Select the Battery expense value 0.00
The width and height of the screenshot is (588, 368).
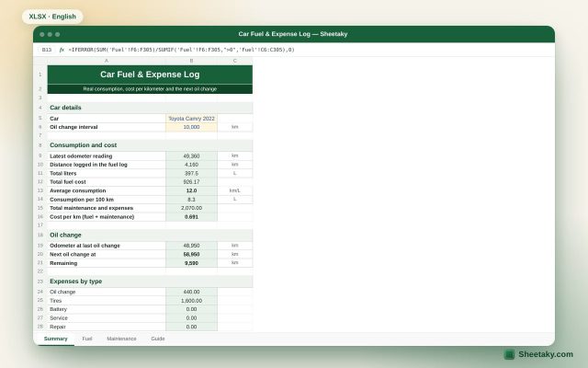(191, 309)
